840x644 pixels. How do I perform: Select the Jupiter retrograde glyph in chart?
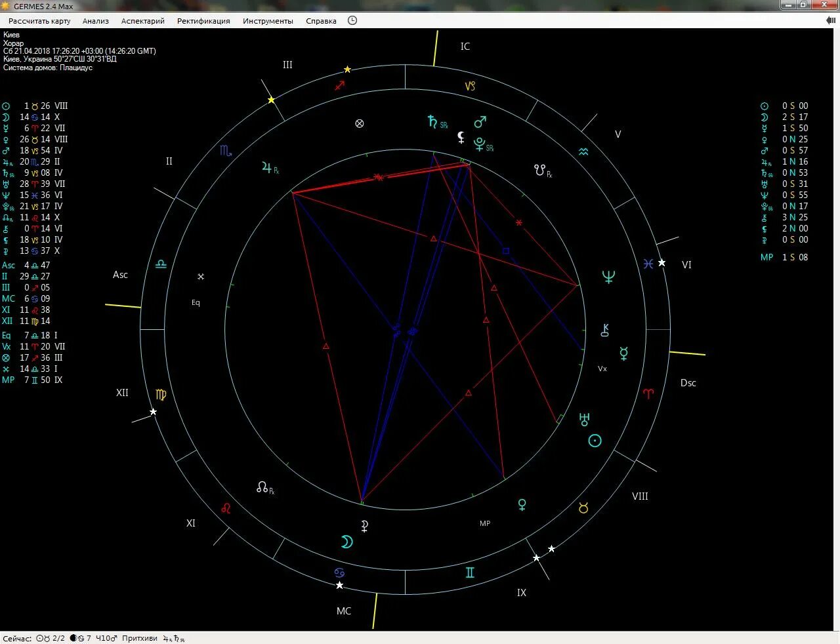267,168
